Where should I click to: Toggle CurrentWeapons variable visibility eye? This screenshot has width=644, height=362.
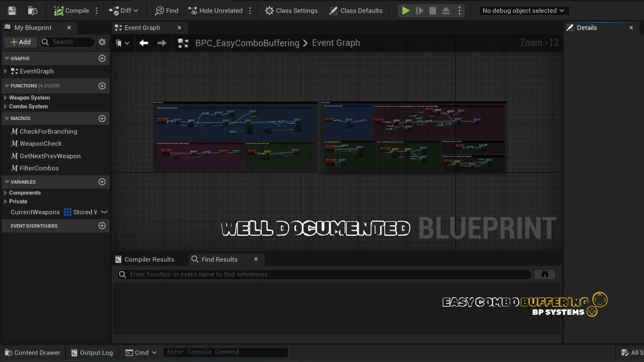point(104,212)
